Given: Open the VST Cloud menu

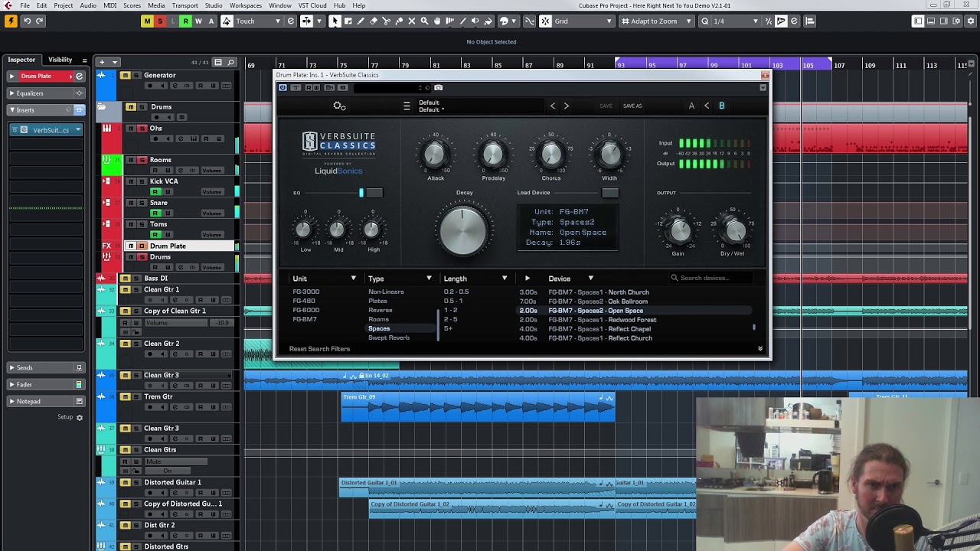Looking at the screenshot, I should pos(312,5).
